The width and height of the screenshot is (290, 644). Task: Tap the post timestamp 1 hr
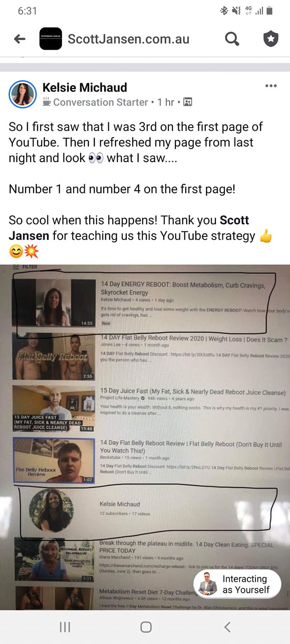tap(166, 102)
